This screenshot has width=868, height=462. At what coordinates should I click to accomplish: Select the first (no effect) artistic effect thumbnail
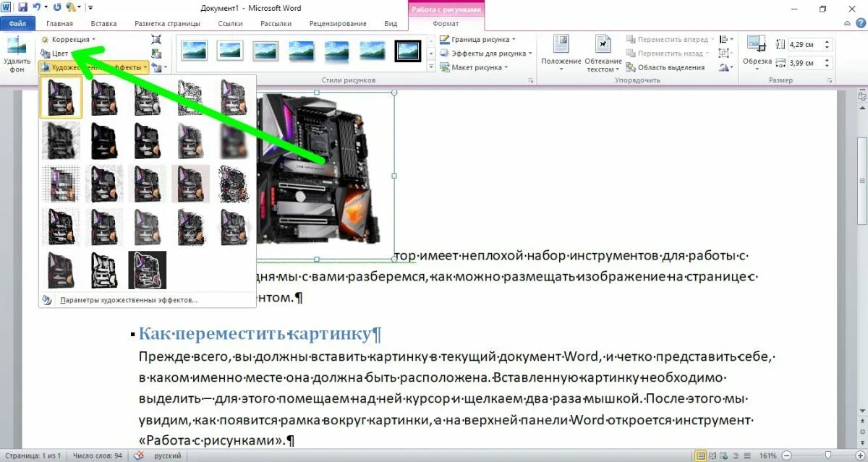61,98
